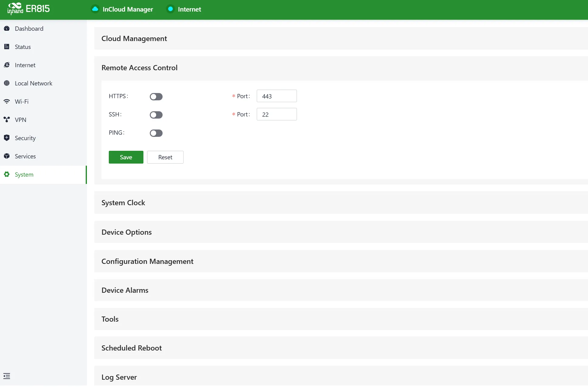The height and width of the screenshot is (387, 588).
Task: Click the Internet status label in header
Action: tap(189, 9)
